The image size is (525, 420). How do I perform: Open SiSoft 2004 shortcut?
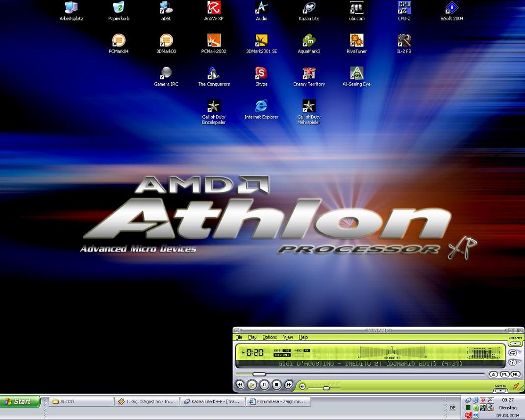[451, 11]
